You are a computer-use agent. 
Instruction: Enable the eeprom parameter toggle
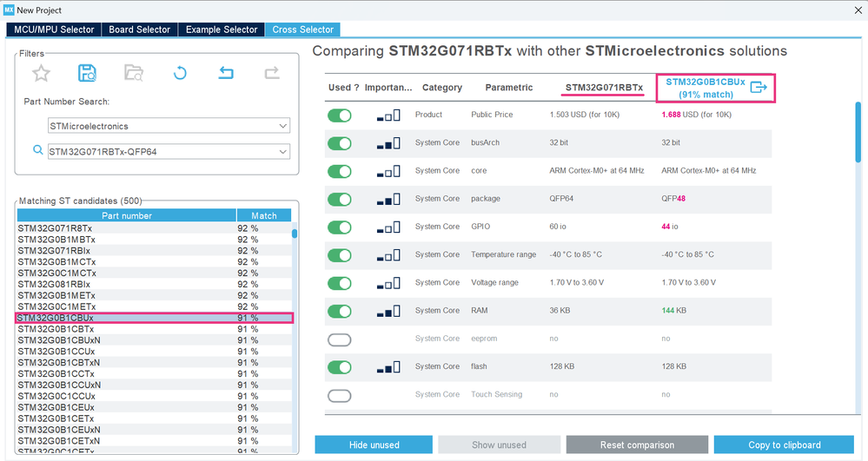340,339
